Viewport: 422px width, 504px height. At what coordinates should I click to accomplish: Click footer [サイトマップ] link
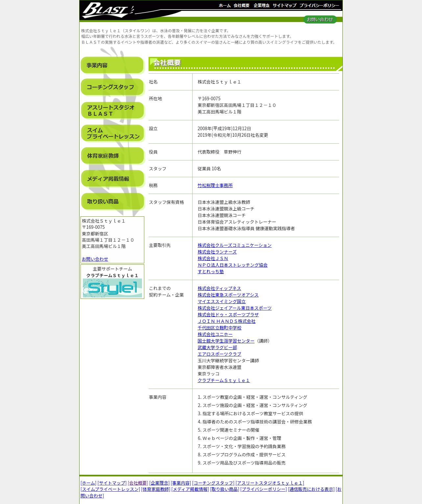click(x=112, y=483)
